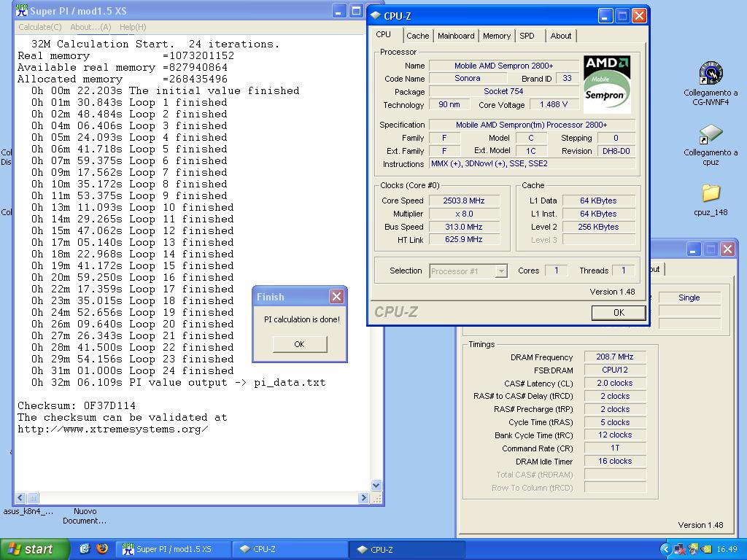
Task: Click the Name field 'Mobile AMD Sempron 2800+'
Action: 503,66
